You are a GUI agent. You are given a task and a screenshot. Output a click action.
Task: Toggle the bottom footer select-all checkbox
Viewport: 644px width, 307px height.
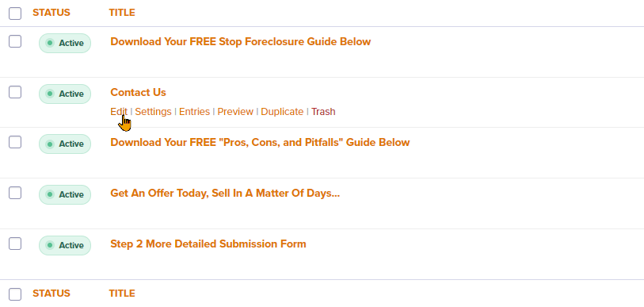15,294
